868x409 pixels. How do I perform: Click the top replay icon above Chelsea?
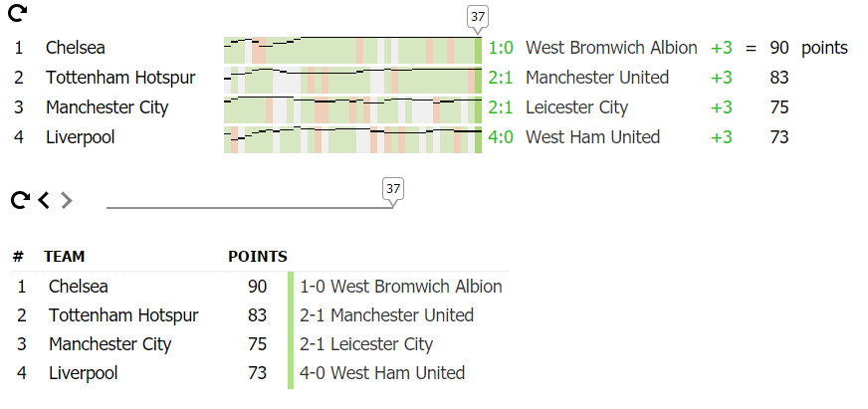coord(18,13)
